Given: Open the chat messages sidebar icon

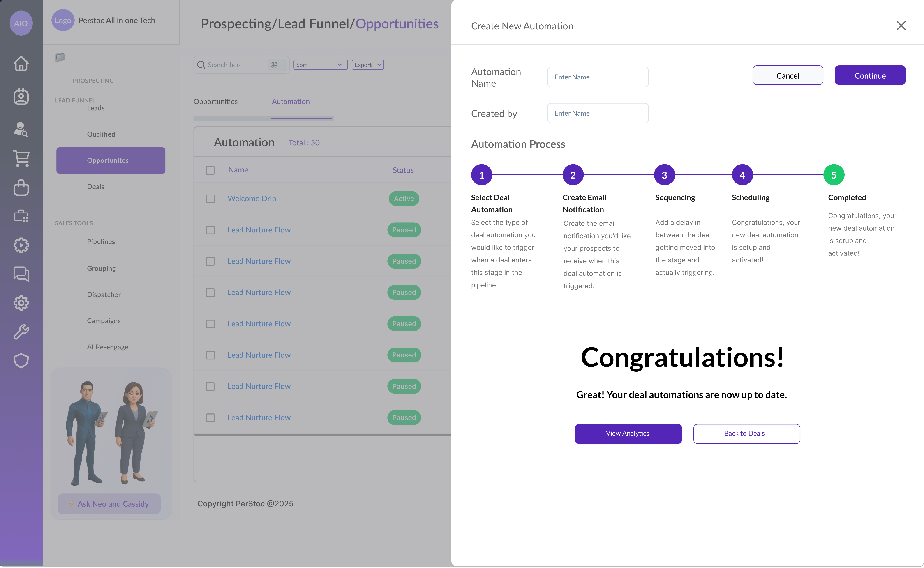Looking at the screenshot, I should pyautogui.click(x=21, y=274).
